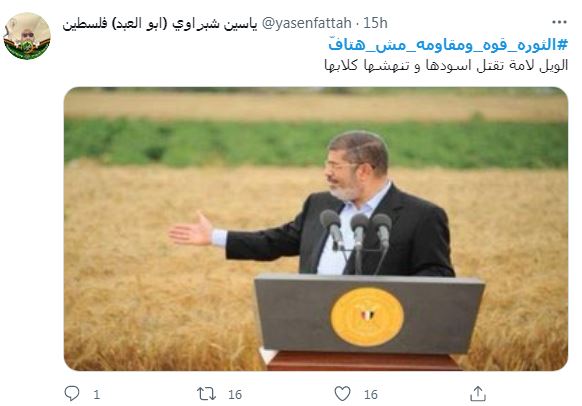Click the 15h timestamp
582x406 pixels.
(375, 23)
